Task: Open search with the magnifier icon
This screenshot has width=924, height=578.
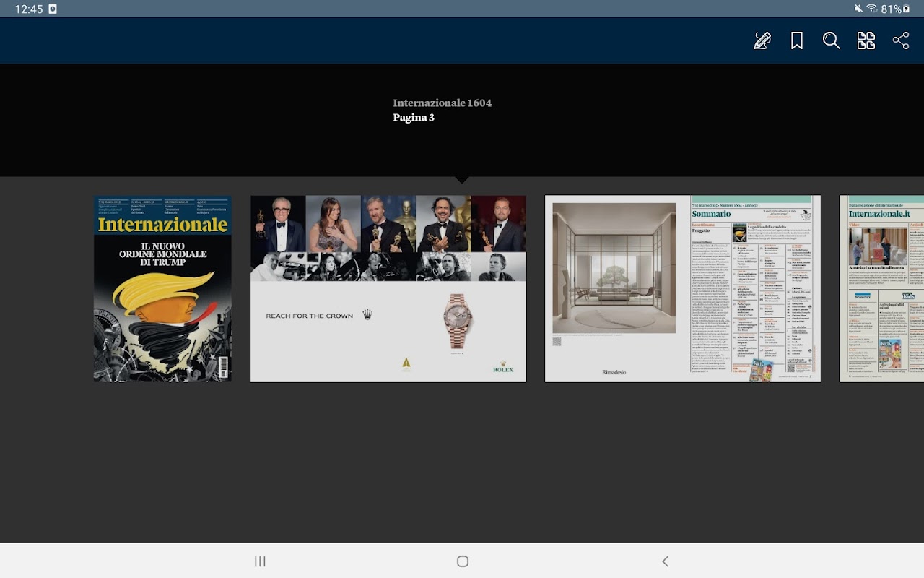Action: tap(832, 40)
